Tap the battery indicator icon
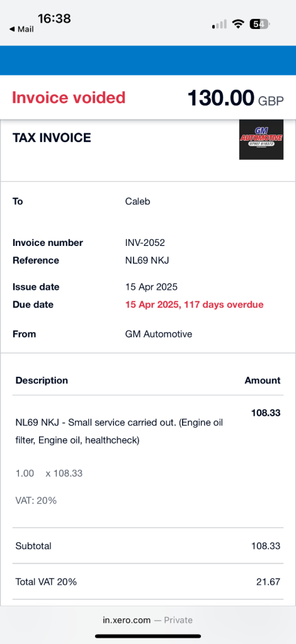 click(x=259, y=24)
